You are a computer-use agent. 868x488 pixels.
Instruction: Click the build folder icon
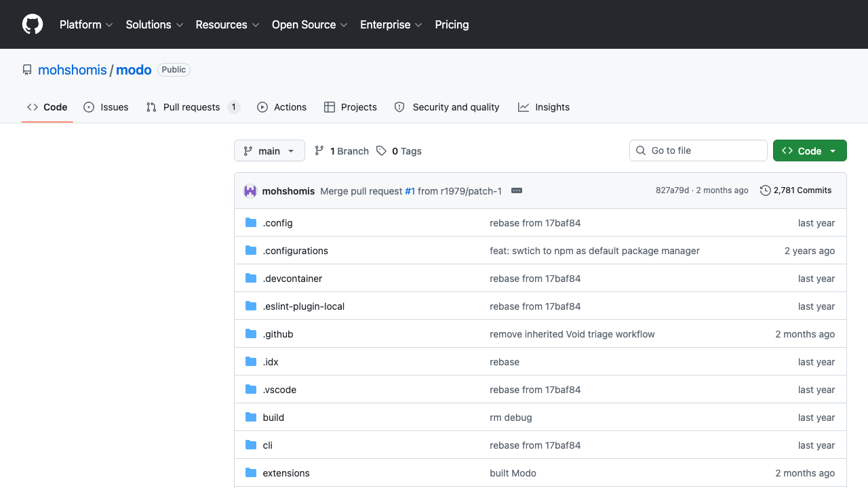pyautogui.click(x=251, y=418)
